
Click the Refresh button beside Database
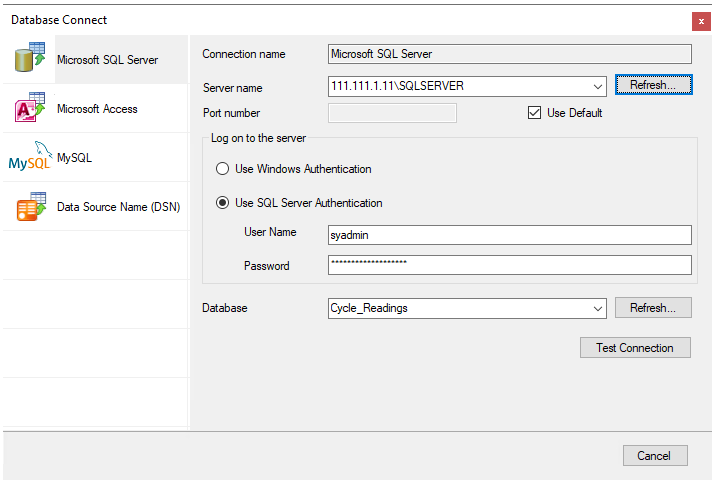point(653,308)
